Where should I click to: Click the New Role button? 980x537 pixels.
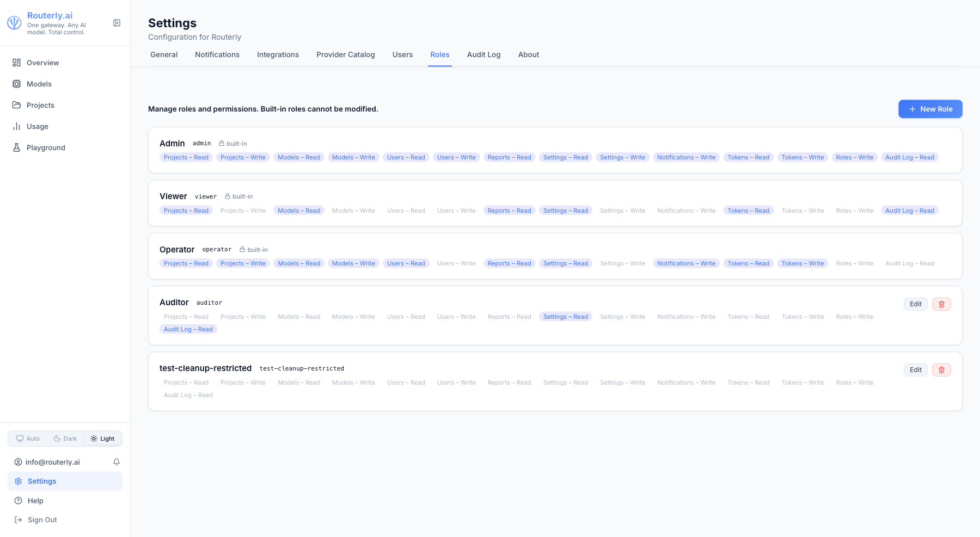pyautogui.click(x=930, y=109)
